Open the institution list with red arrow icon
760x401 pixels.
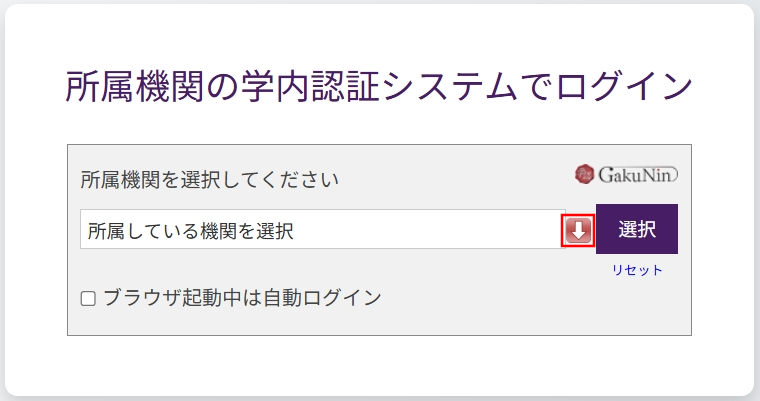tap(578, 230)
